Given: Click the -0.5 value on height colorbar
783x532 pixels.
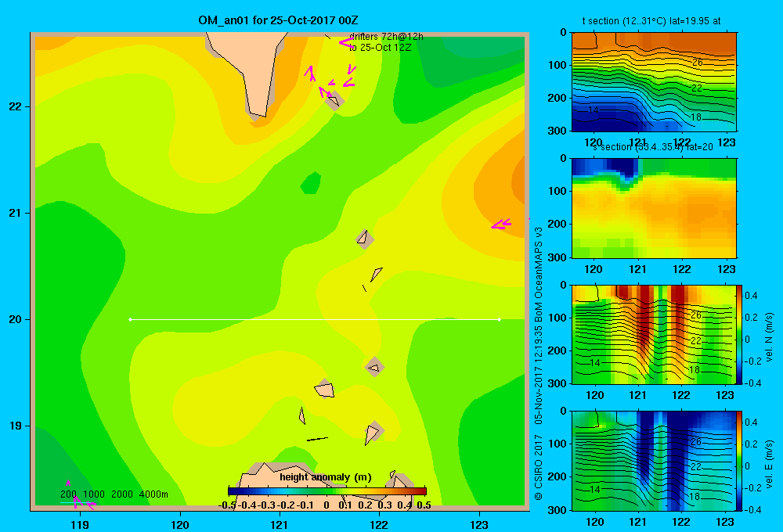Looking at the screenshot, I should pyautogui.click(x=227, y=505).
